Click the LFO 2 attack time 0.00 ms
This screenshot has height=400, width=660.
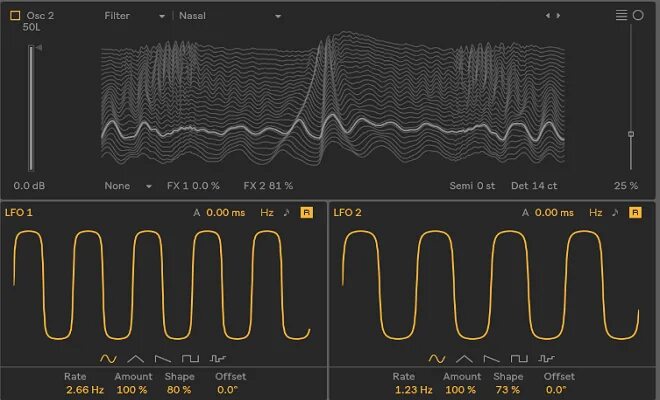tap(554, 213)
